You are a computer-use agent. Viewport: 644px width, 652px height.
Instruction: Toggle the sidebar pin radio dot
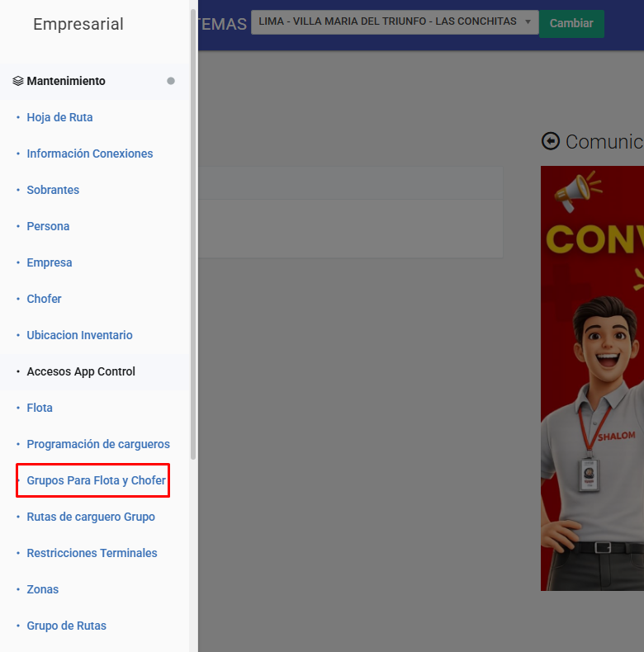tap(171, 81)
